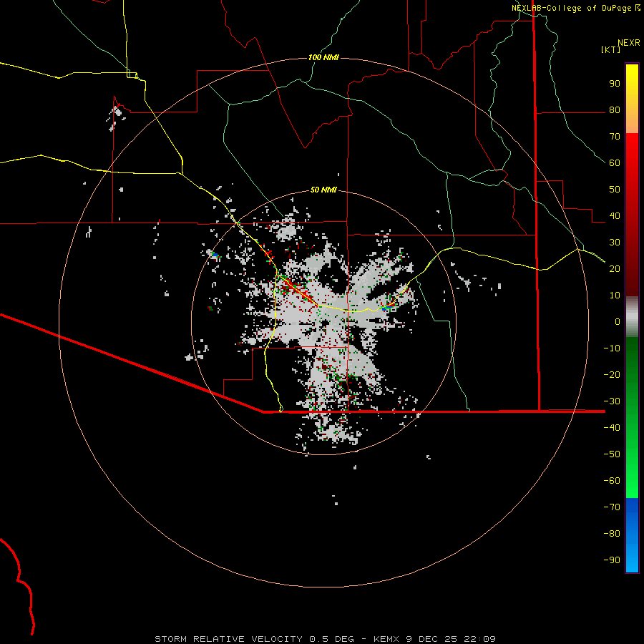Image resolution: width=644 pixels, height=644 pixels.
Task: Click the [KT] units label
Action: [611, 49]
